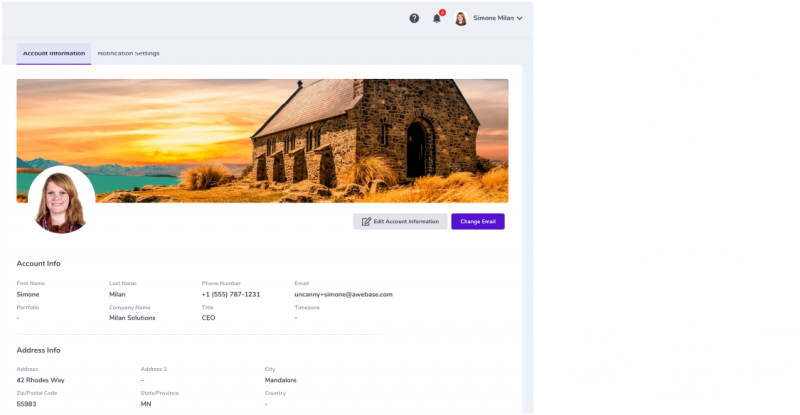800x415 pixels.
Task: Open the help question mark icon
Action: [x=414, y=18]
